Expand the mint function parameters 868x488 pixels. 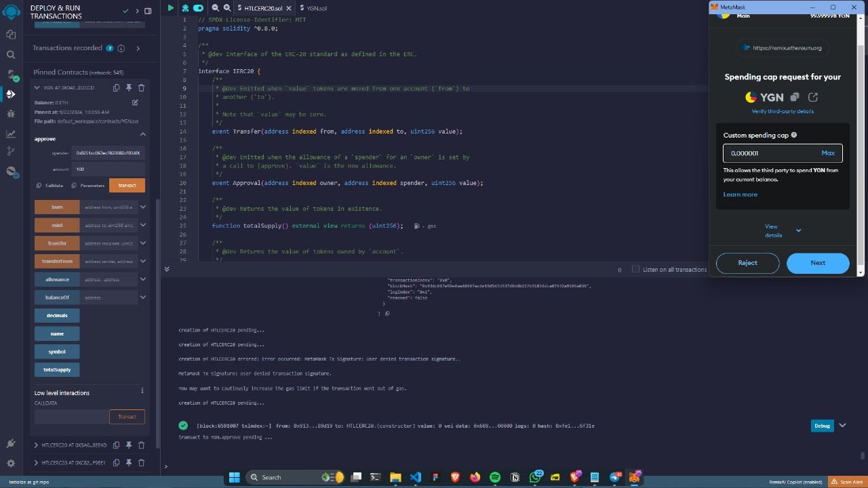pos(142,225)
